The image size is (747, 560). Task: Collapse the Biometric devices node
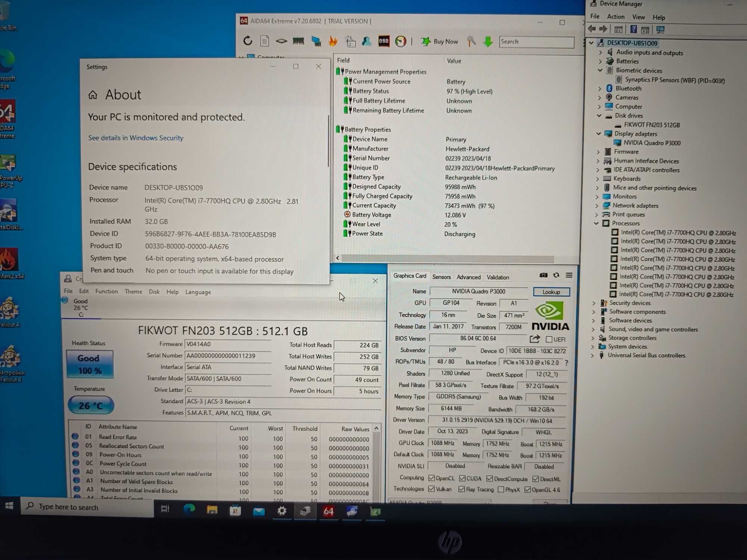[600, 70]
